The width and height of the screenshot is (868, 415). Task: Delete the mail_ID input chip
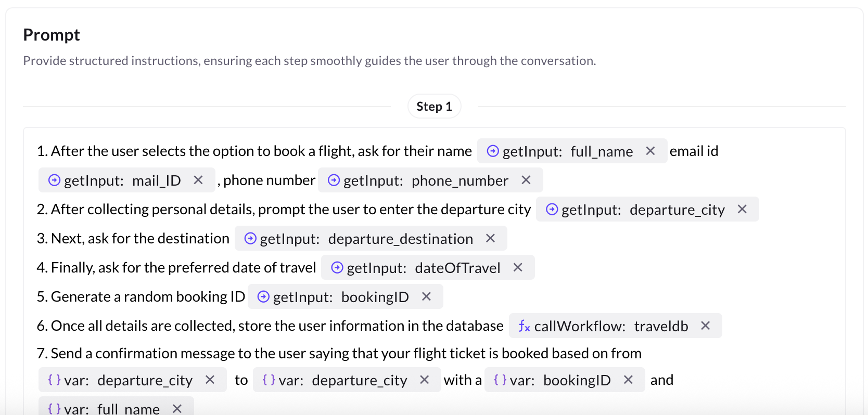pyautogui.click(x=198, y=180)
